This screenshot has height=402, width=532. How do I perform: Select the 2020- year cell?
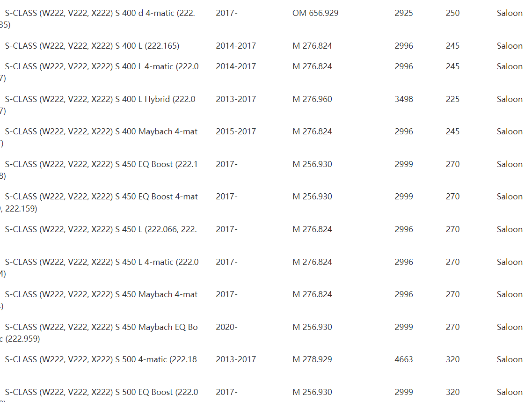point(226,327)
